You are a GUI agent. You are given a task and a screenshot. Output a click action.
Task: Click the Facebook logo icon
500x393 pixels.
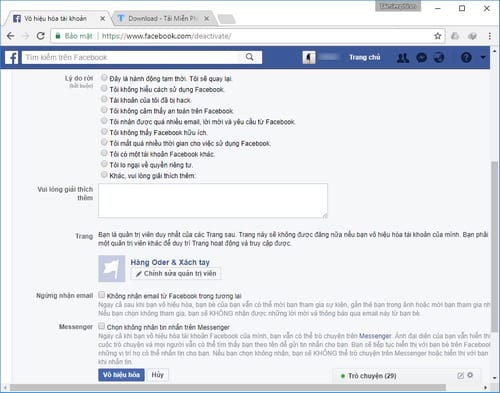(12, 57)
